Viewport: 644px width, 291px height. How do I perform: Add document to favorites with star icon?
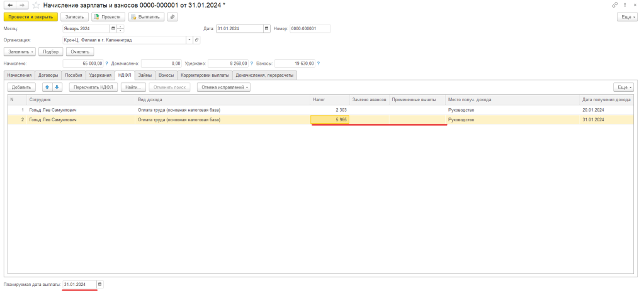pos(36,5)
